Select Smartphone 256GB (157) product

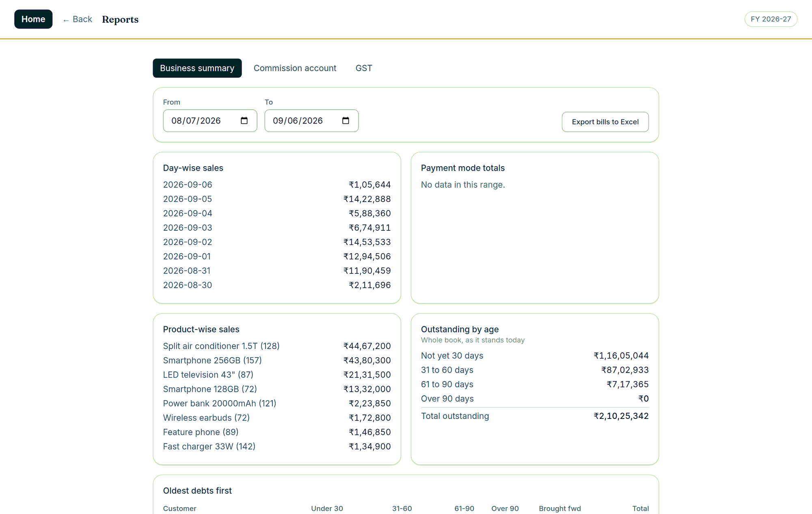(212, 360)
